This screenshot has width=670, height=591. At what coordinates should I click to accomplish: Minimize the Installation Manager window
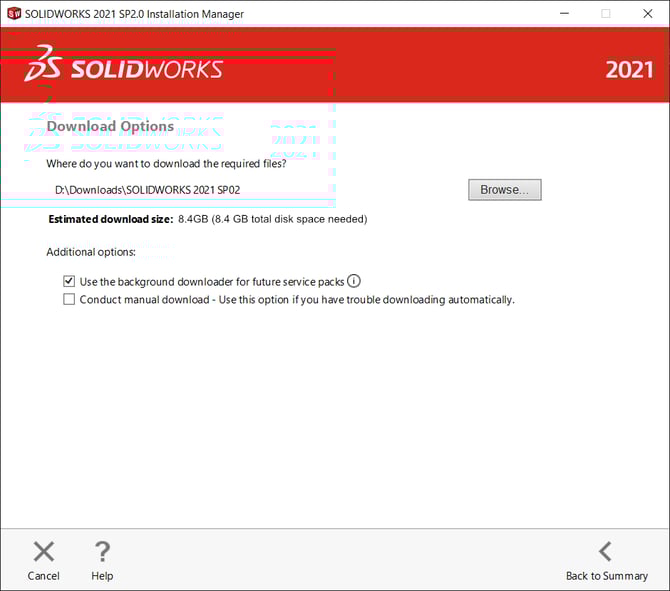click(x=560, y=14)
